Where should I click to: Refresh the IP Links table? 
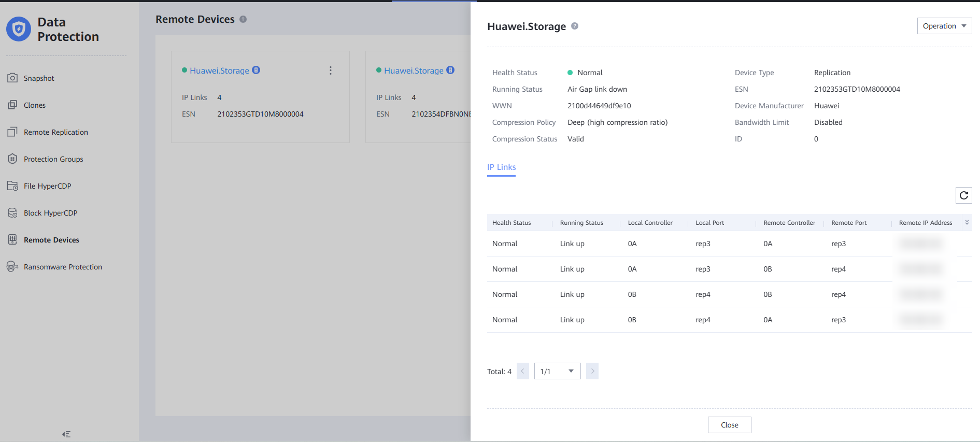point(963,195)
